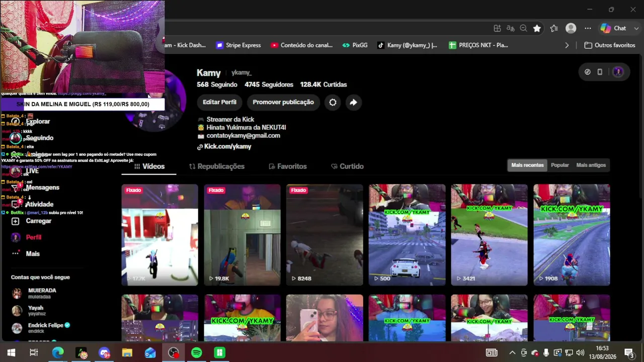Open the profile settings gear icon
The image size is (644, 362).
tap(333, 102)
